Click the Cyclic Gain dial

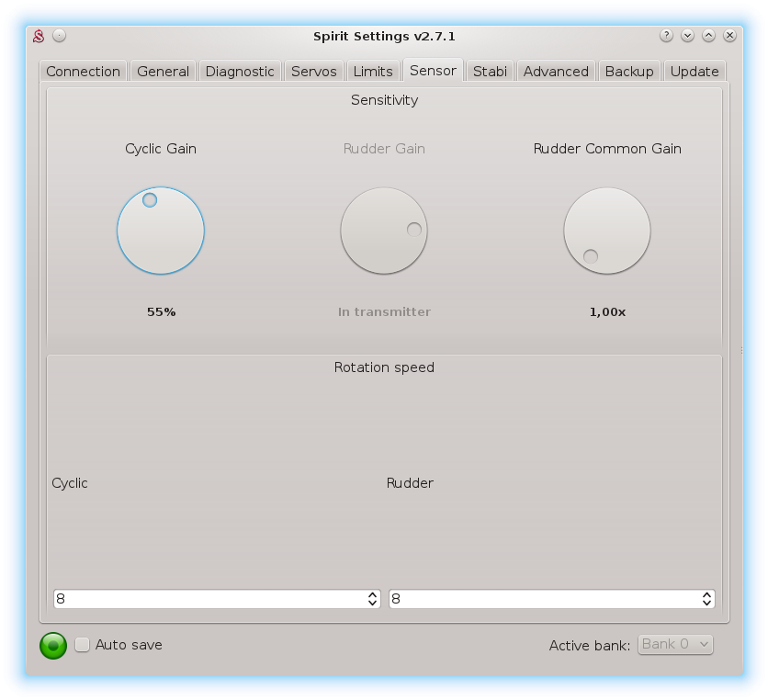[x=161, y=231]
